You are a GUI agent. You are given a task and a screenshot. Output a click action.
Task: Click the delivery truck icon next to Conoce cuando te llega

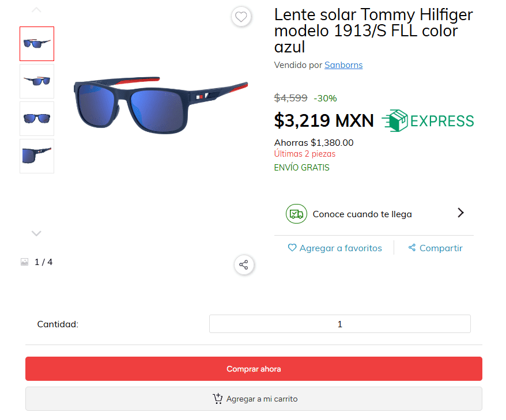click(296, 214)
